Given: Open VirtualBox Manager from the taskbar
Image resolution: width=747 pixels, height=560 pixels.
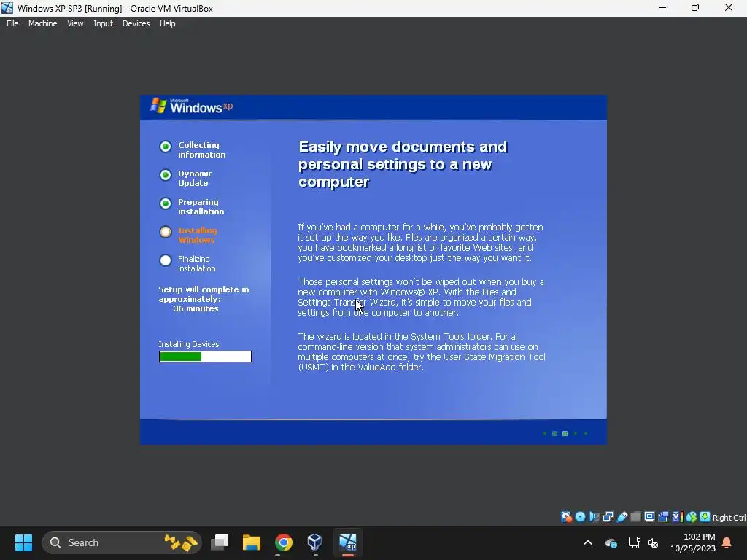Looking at the screenshot, I should tap(315, 542).
